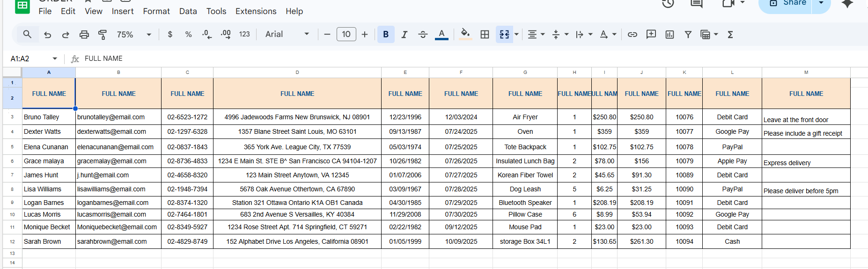
Task: Open the Edit menu
Action: tap(68, 11)
